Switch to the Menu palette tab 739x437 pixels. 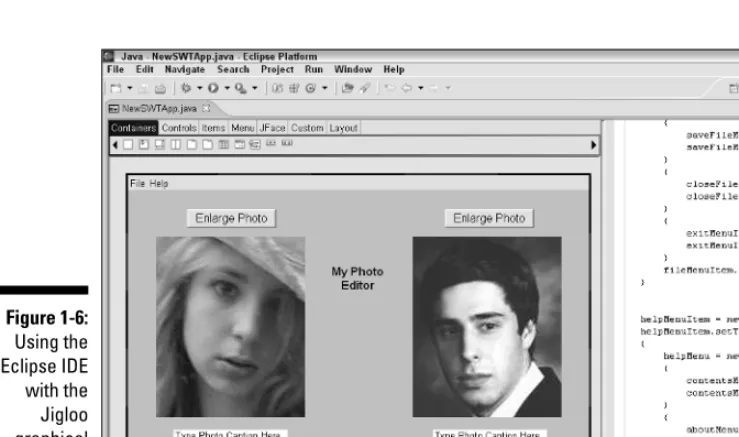click(243, 128)
